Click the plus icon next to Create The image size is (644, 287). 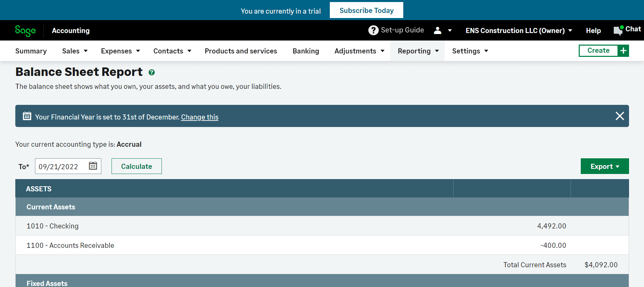[624, 51]
